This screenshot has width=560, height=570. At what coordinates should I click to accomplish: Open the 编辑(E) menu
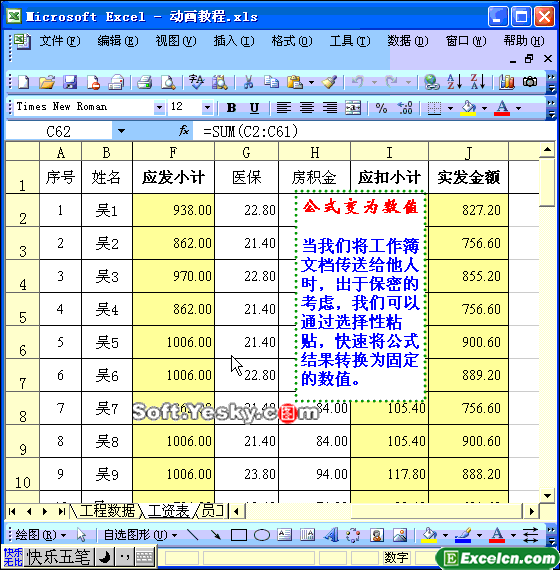click(118, 41)
